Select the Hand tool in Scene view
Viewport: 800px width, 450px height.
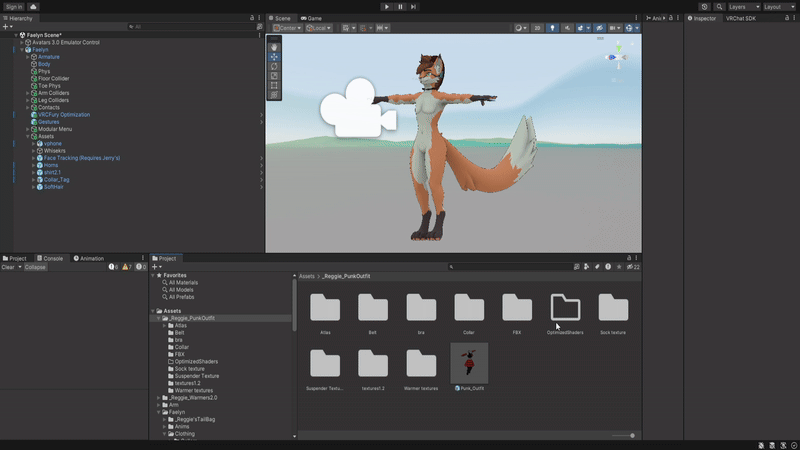tap(274, 47)
